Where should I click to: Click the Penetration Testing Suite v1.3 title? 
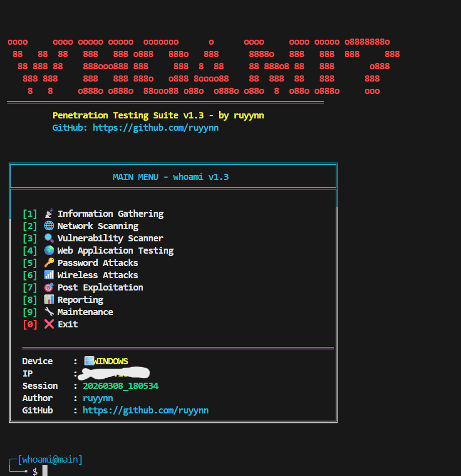click(x=158, y=115)
